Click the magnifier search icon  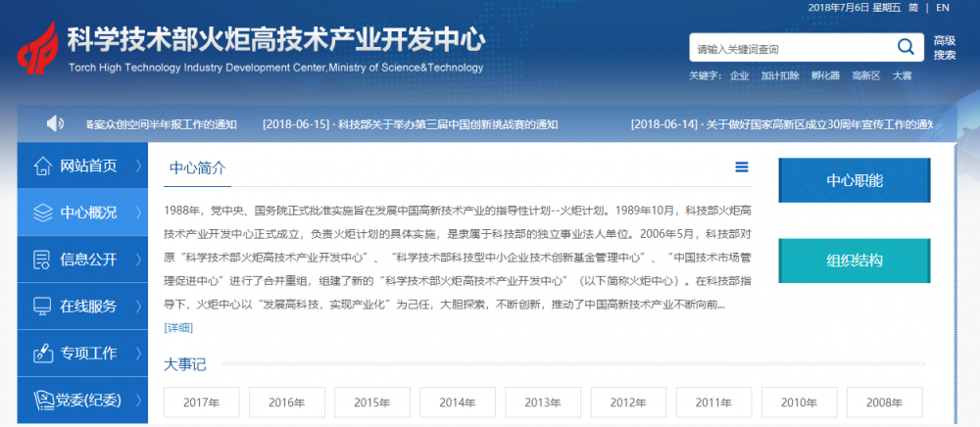click(906, 48)
